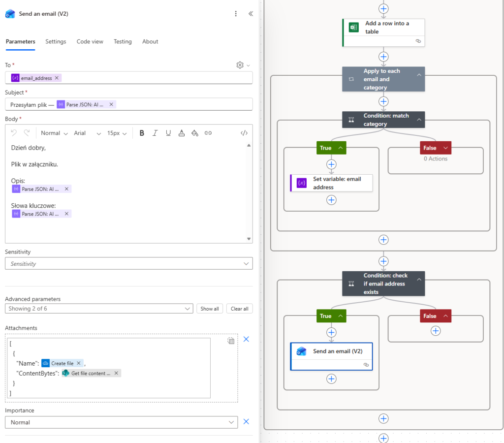Click the Body scrollbar down arrow
The image size is (504, 443).
click(249, 239)
